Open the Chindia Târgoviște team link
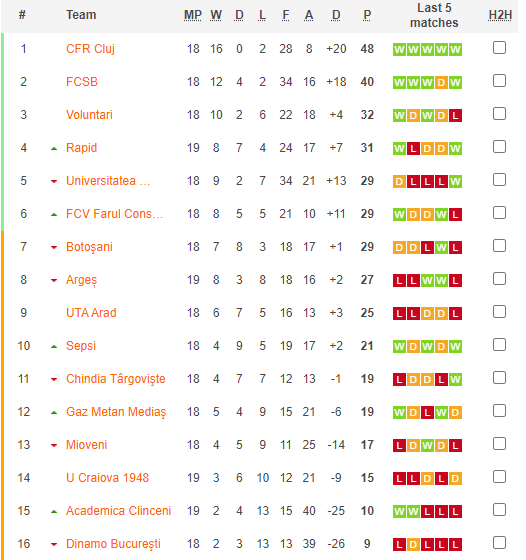 pos(116,379)
